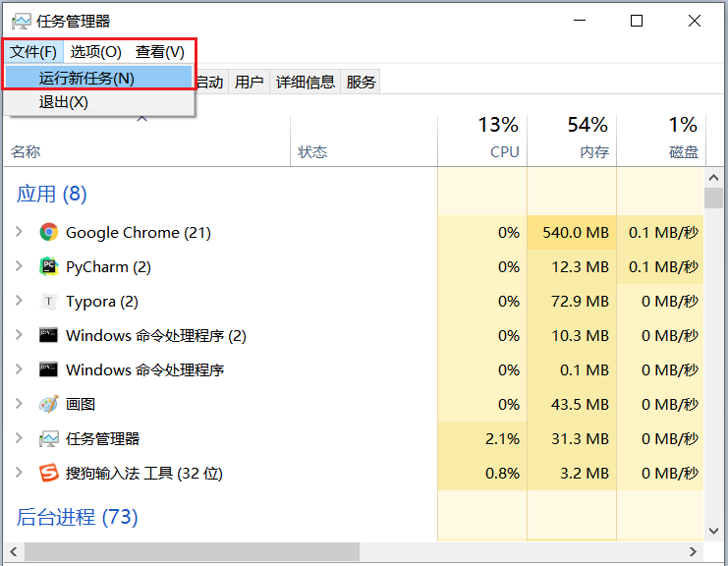Choose 运行新任务(N) from the file menu
The height and width of the screenshot is (566, 728).
99,78
